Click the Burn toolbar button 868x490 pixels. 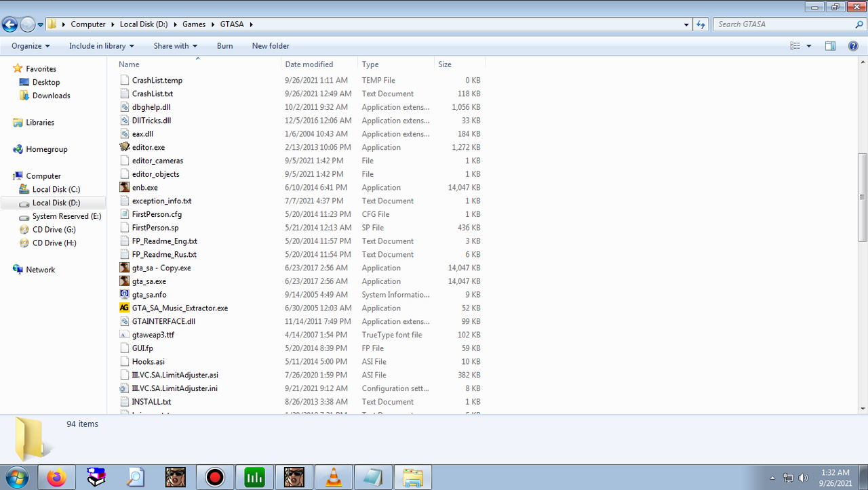click(224, 46)
